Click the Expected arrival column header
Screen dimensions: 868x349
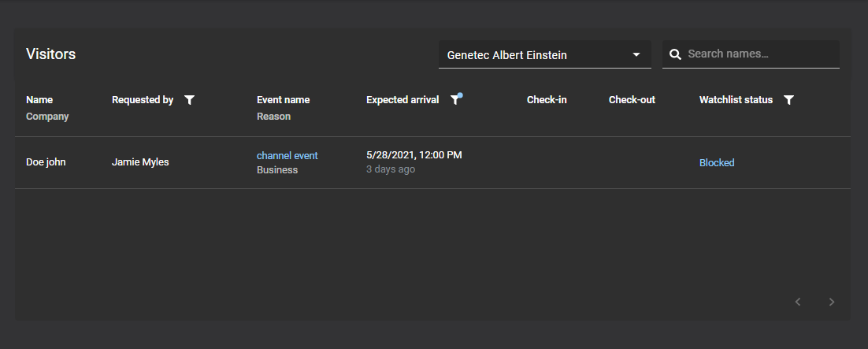pyautogui.click(x=402, y=100)
